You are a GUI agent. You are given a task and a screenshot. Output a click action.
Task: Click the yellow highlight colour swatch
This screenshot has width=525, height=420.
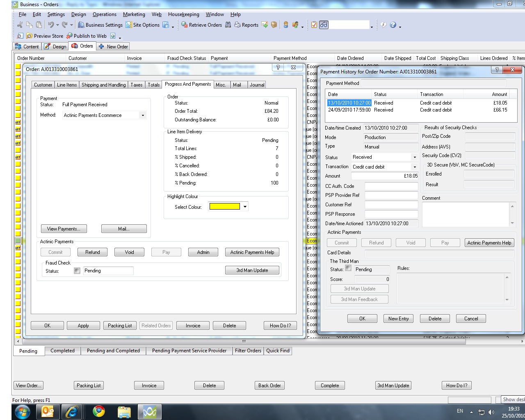click(224, 207)
